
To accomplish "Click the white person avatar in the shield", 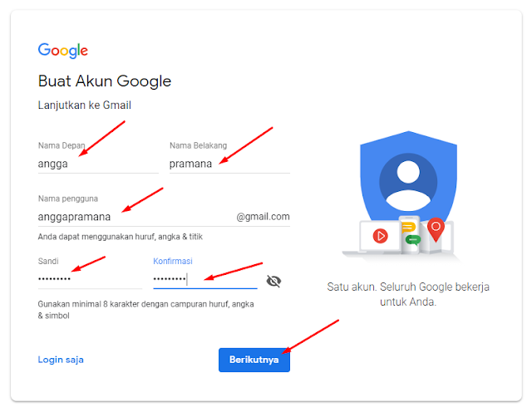I will coord(408,185).
